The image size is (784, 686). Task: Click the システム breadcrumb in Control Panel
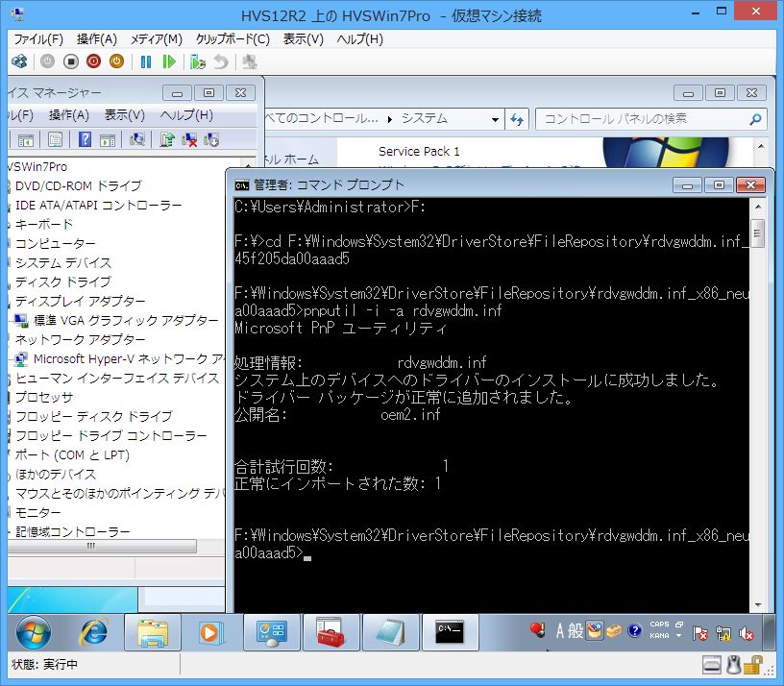(424, 118)
